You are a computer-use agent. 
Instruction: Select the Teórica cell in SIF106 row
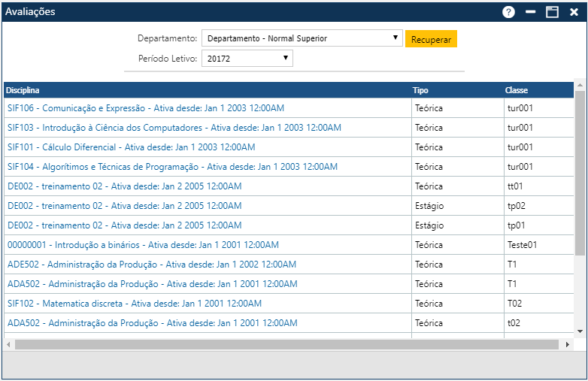point(457,108)
